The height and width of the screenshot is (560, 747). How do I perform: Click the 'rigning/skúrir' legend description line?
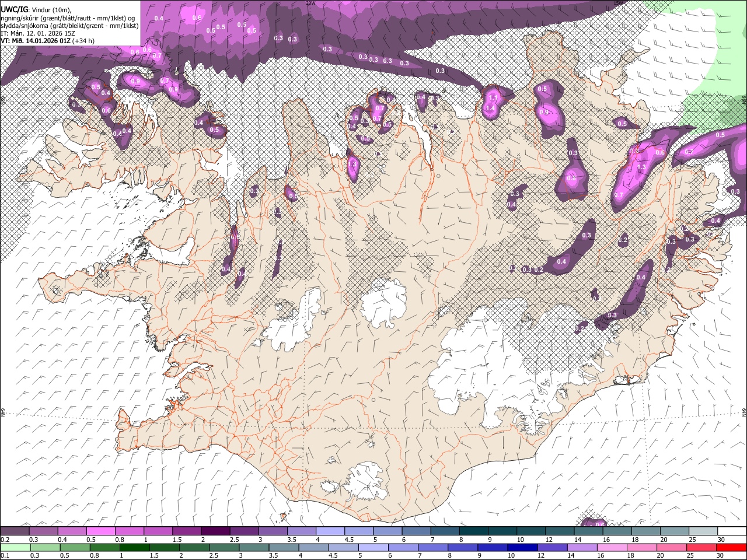click(x=68, y=17)
